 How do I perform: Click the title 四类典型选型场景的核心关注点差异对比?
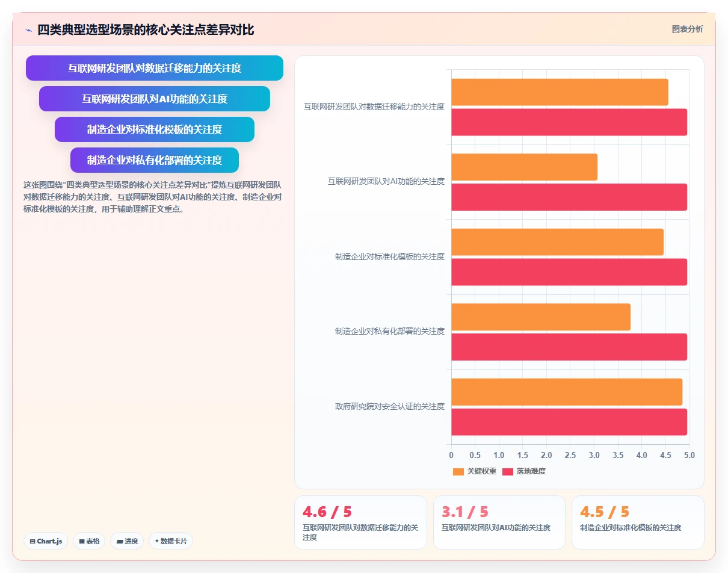(x=146, y=29)
